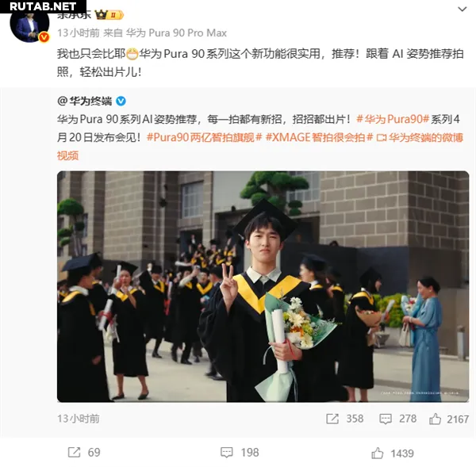This screenshot has height=467, width=476.
Task: Click the crown membership badge
Action: coord(109,14)
